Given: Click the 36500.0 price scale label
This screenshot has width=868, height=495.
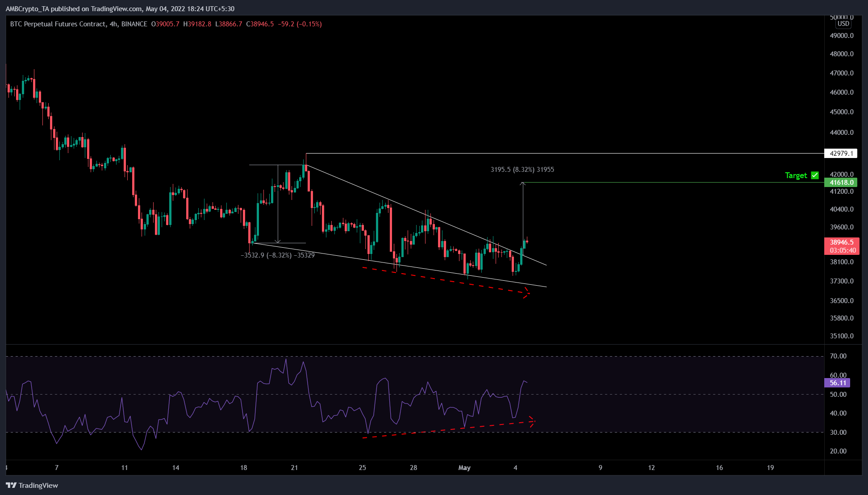Looking at the screenshot, I should 842,301.
